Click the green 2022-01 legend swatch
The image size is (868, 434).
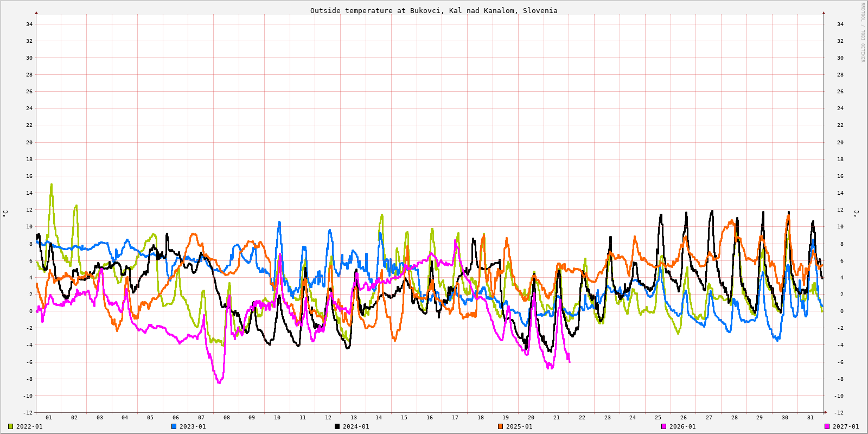(10, 426)
